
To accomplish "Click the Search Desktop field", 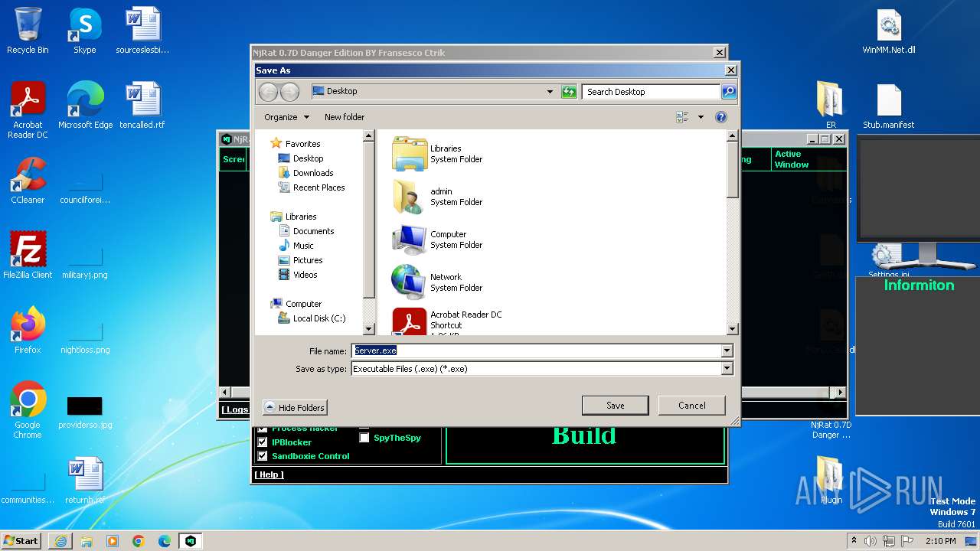I will (651, 92).
